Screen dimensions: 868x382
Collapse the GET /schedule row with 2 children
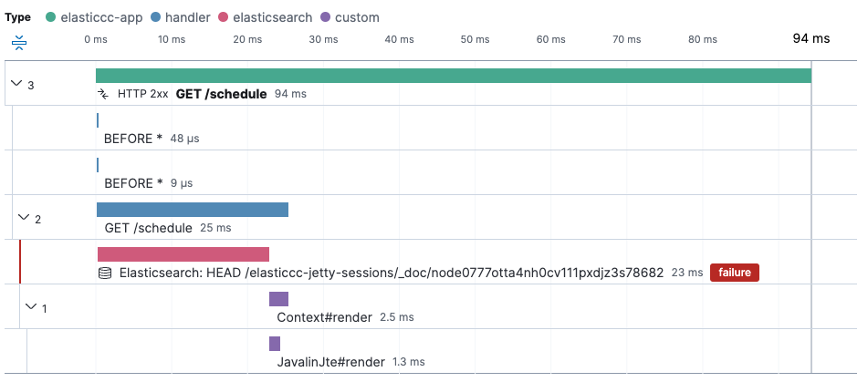tap(24, 218)
